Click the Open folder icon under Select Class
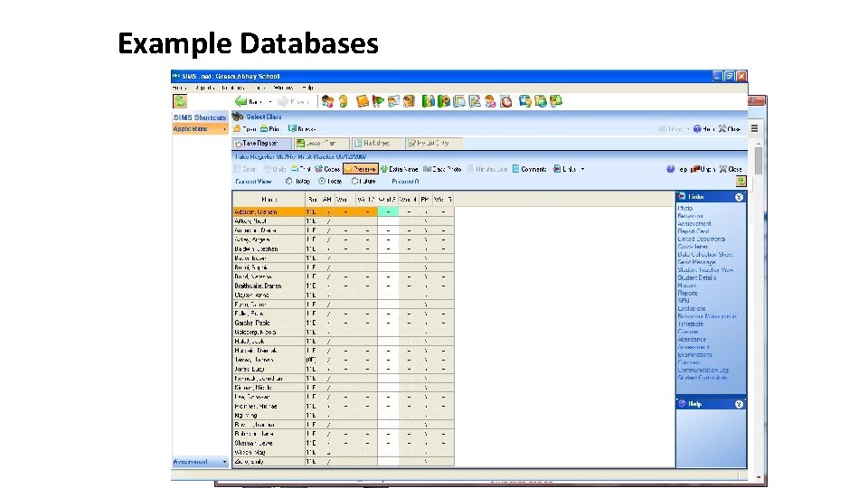 (x=237, y=128)
